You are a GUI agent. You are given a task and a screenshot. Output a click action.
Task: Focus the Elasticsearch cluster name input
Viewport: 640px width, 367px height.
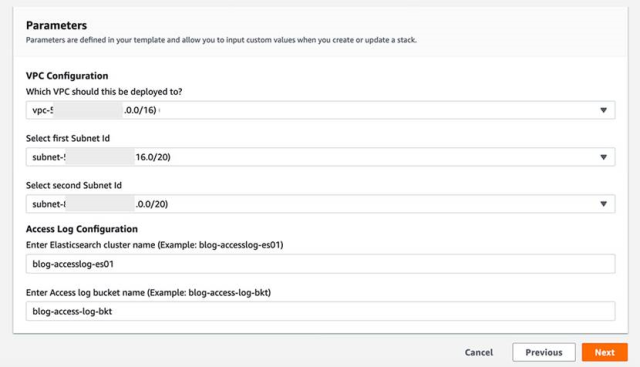pos(320,264)
